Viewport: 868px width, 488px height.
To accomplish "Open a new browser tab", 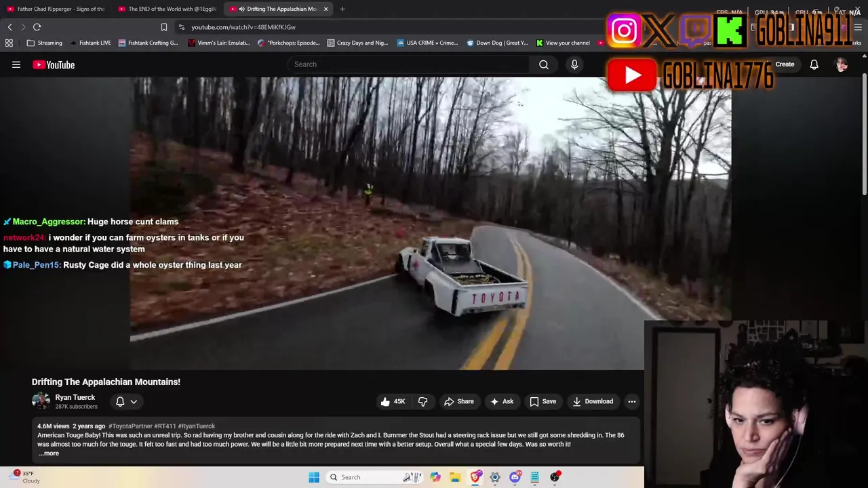I will point(342,9).
